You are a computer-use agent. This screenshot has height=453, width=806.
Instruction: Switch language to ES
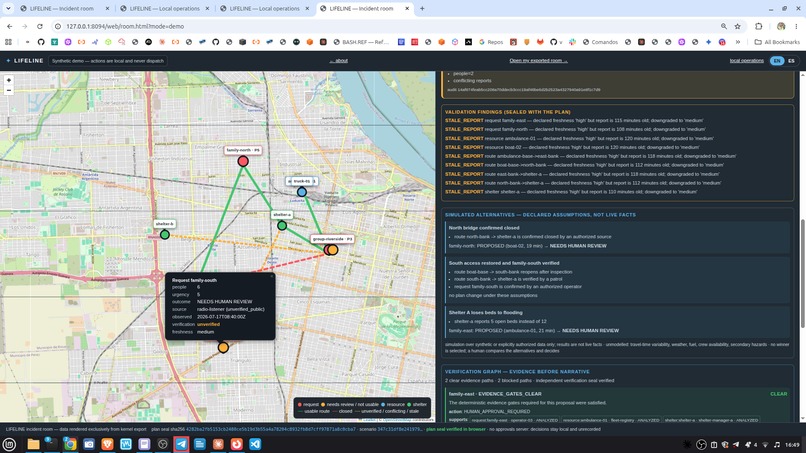pos(791,61)
